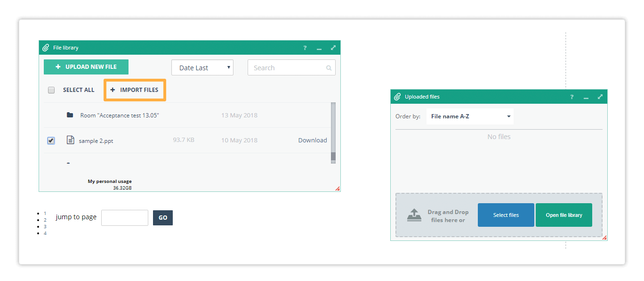
Task: Click the paperclip icon in Uploaded files header
Action: pyautogui.click(x=397, y=97)
